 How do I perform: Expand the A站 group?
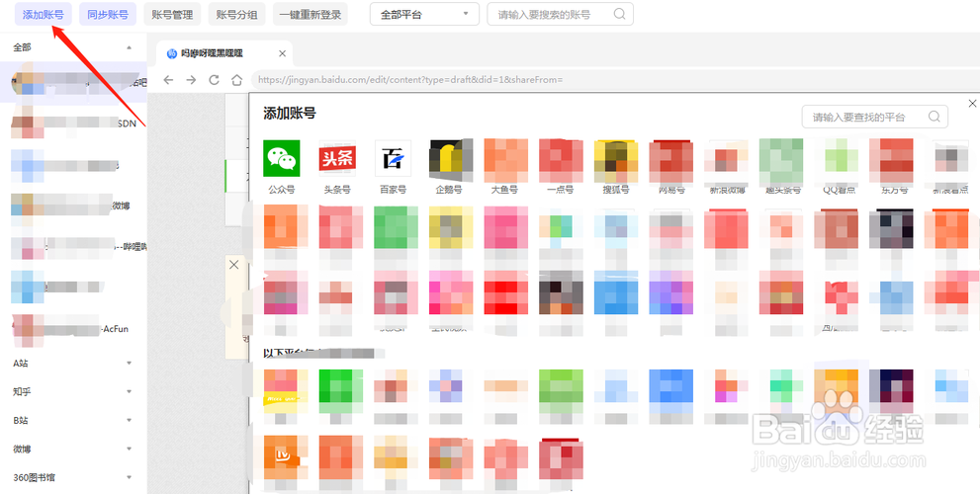pos(129,363)
